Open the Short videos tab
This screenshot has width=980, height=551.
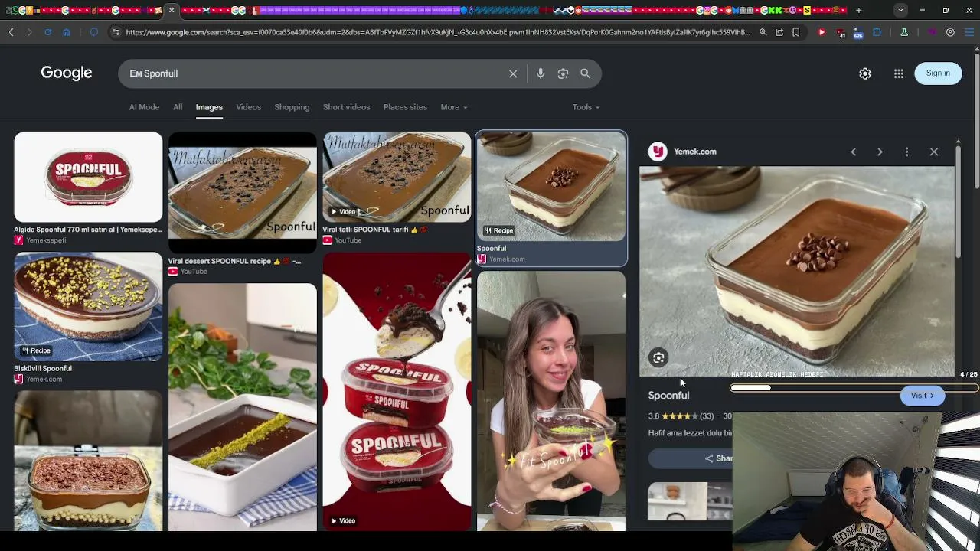coord(346,107)
